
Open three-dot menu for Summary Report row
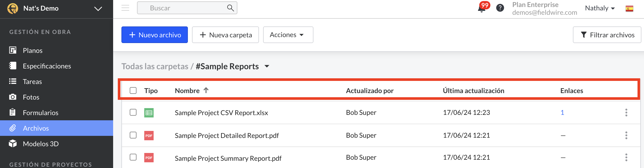click(626, 157)
